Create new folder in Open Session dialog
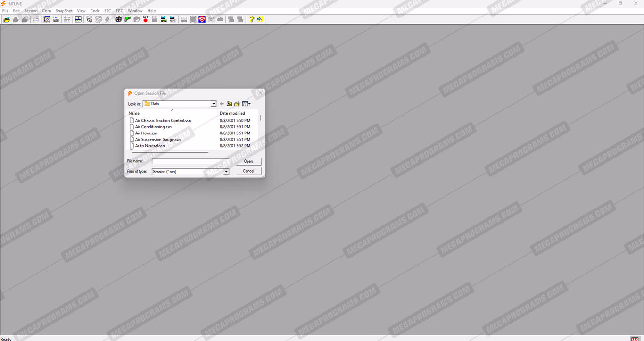 [237, 104]
